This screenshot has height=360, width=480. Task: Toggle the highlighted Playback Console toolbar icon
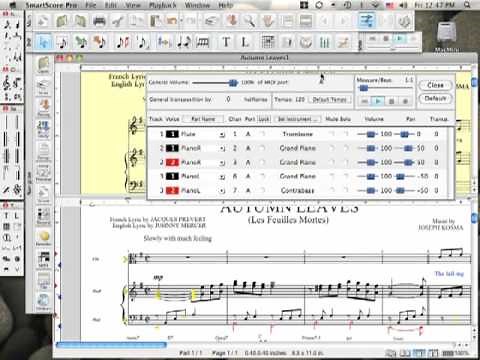[366, 21]
